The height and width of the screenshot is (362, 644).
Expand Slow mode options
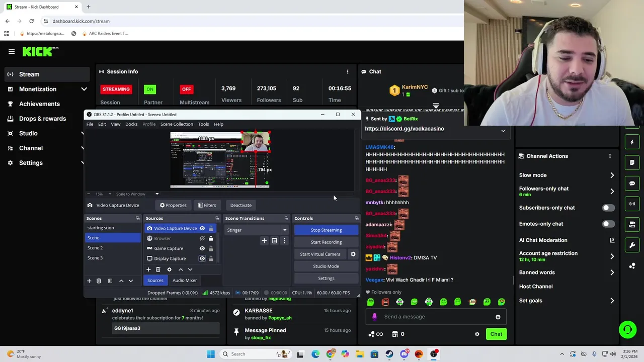click(612, 175)
